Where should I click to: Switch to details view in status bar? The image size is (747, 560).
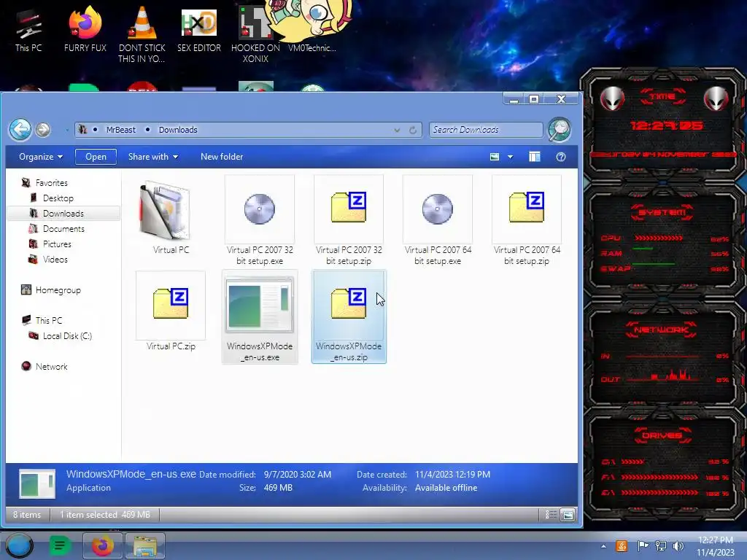pos(551,514)
